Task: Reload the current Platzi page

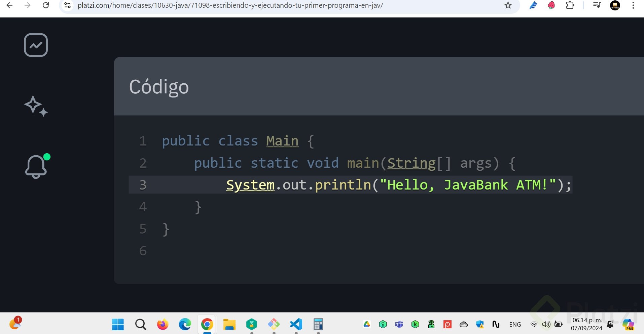Action: click(x=46, y=5)
